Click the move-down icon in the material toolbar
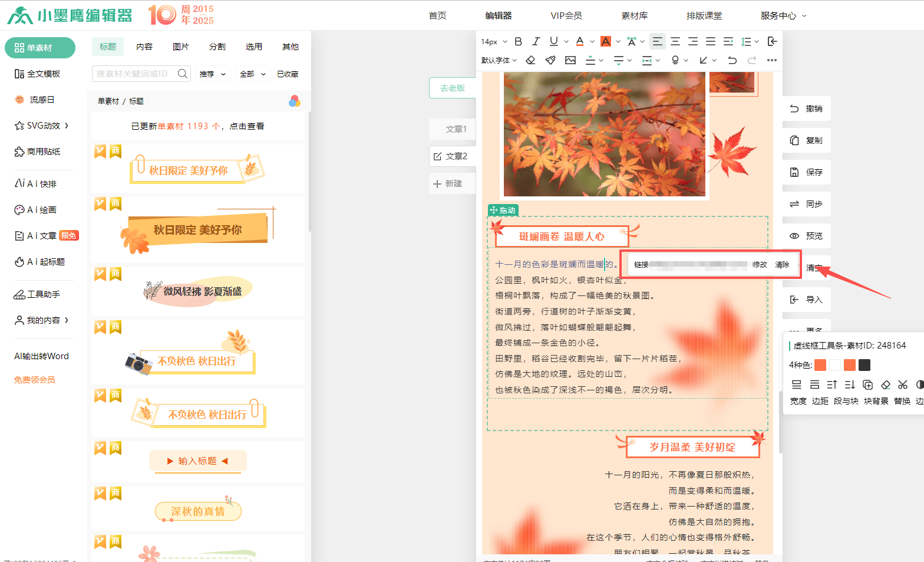 point(849,384)
